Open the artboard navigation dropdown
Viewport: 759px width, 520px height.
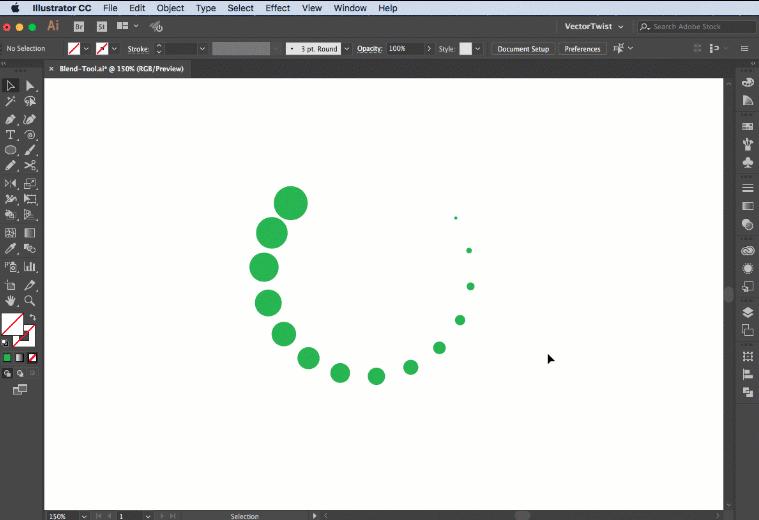coord(148,516)
